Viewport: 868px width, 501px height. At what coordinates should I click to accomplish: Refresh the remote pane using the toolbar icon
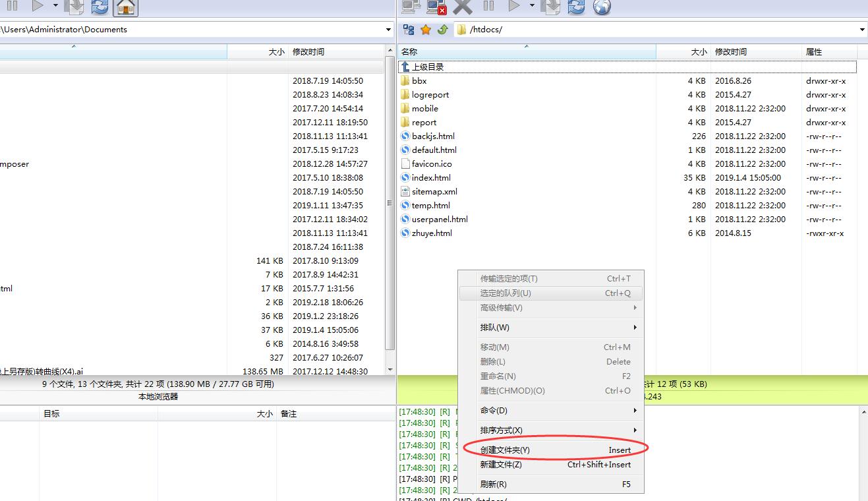[x=576, y=7]
